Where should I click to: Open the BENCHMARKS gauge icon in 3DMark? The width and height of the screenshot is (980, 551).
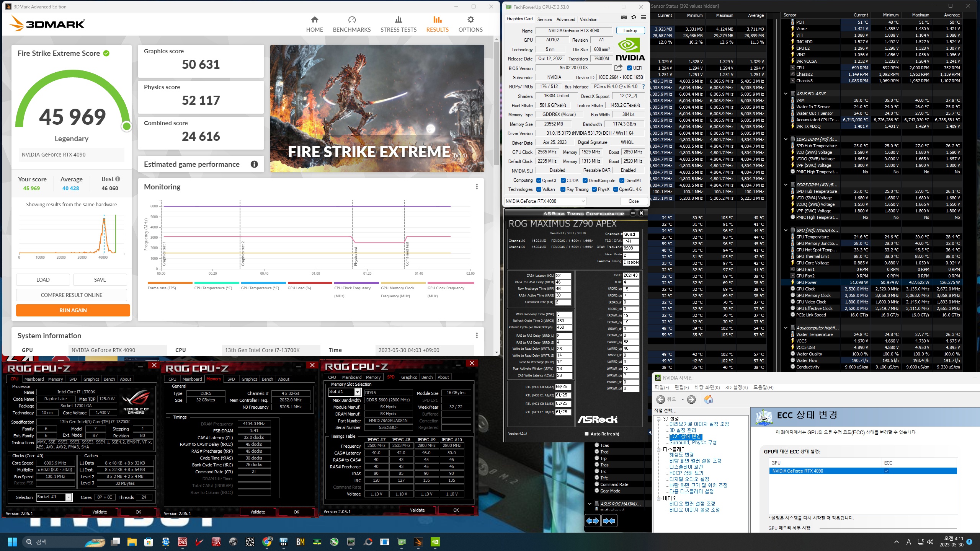tap(352, 20)
